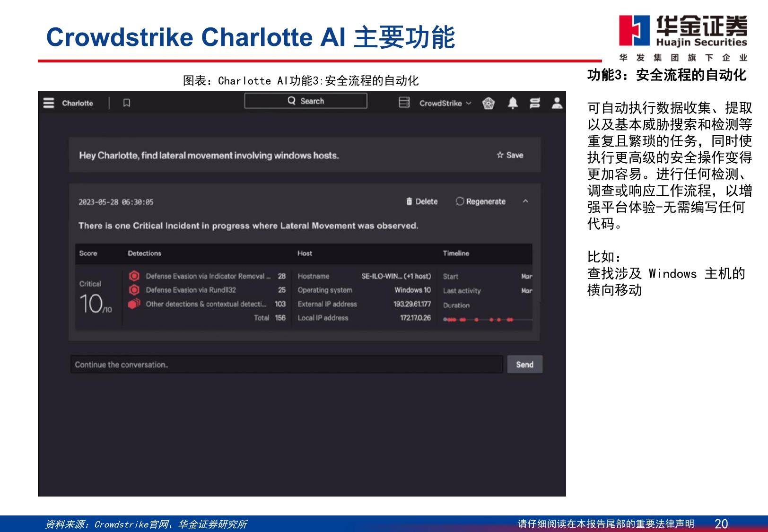
Task: Click the Critical 10/10 score
Action: [96, 297]
